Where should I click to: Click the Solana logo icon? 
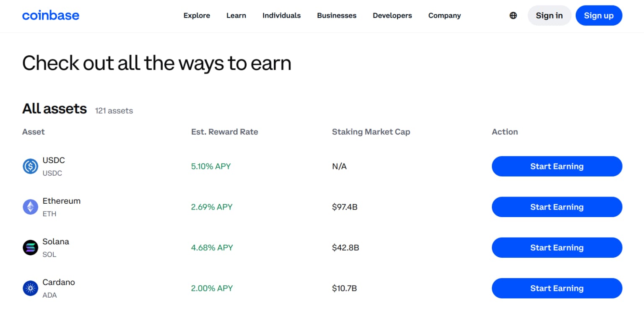click(30, 248)
